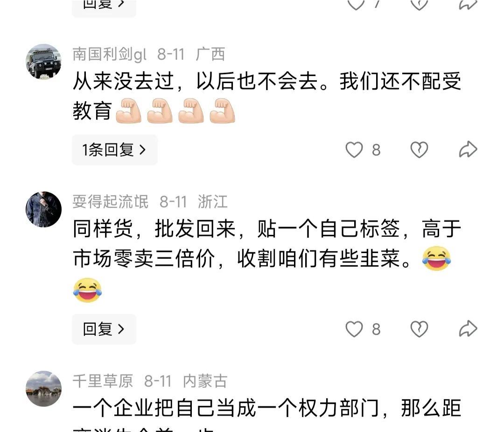Viewport: 504px width, 432px height.
Task: Dislike 南国利剑gl's comment with broken heart
Action: pyautogui.click(x=419, y=150)
